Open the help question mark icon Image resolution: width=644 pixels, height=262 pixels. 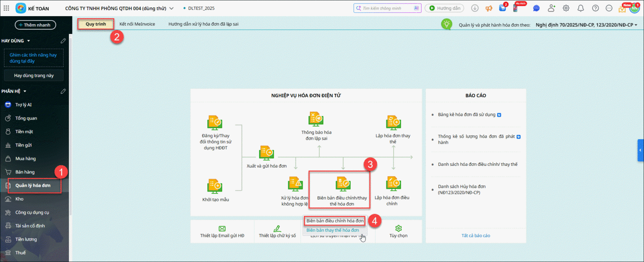[x=595, y=8]
